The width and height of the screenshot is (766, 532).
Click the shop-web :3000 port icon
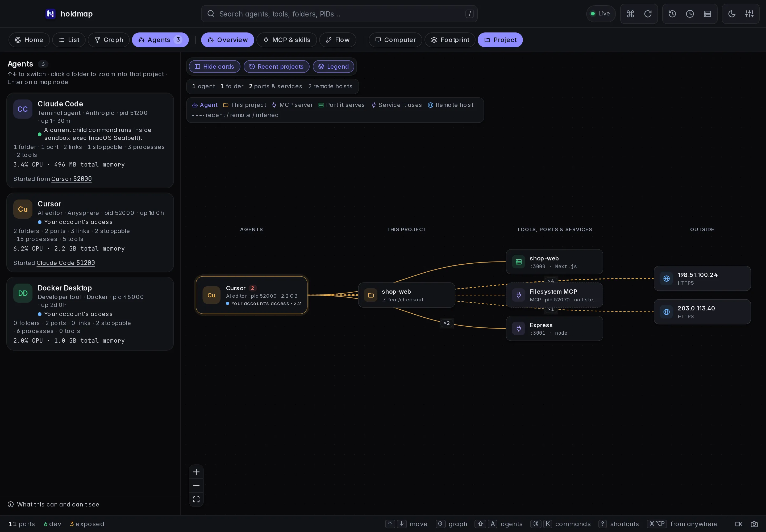click(518, 262)
